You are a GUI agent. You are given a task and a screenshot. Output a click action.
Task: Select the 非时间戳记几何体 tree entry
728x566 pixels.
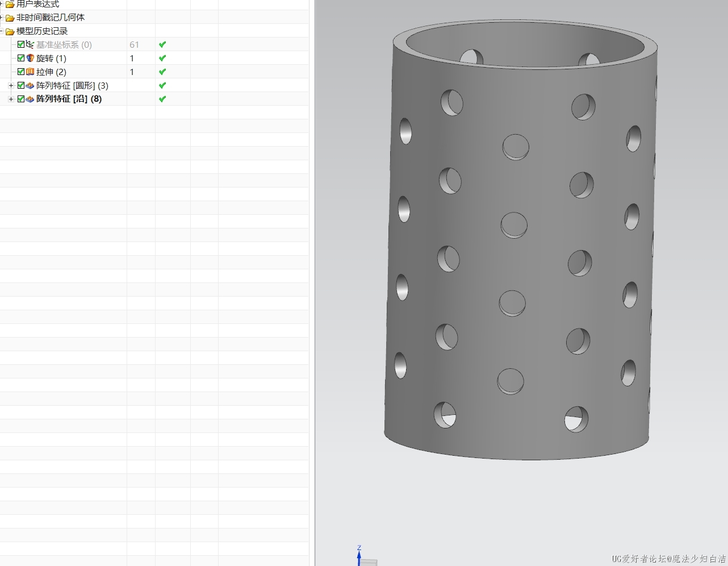pyautogui.click(x=51, y=18)
